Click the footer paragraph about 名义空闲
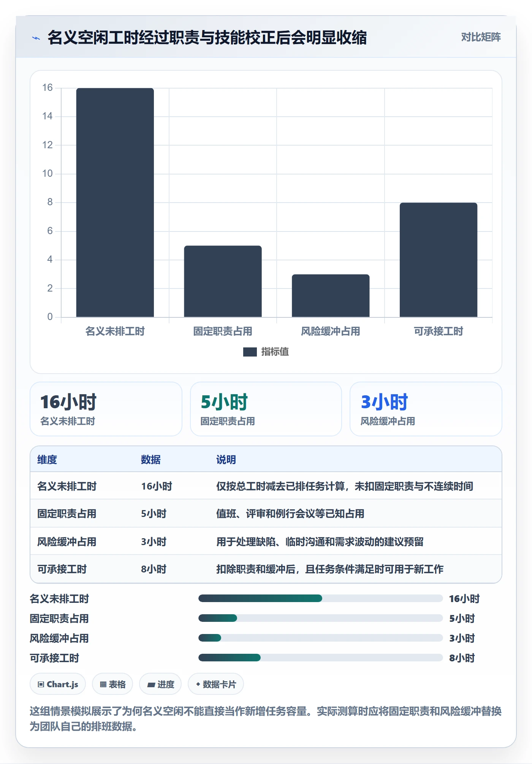The height and width of the screenshot is (764, 532). coord(266,719)
